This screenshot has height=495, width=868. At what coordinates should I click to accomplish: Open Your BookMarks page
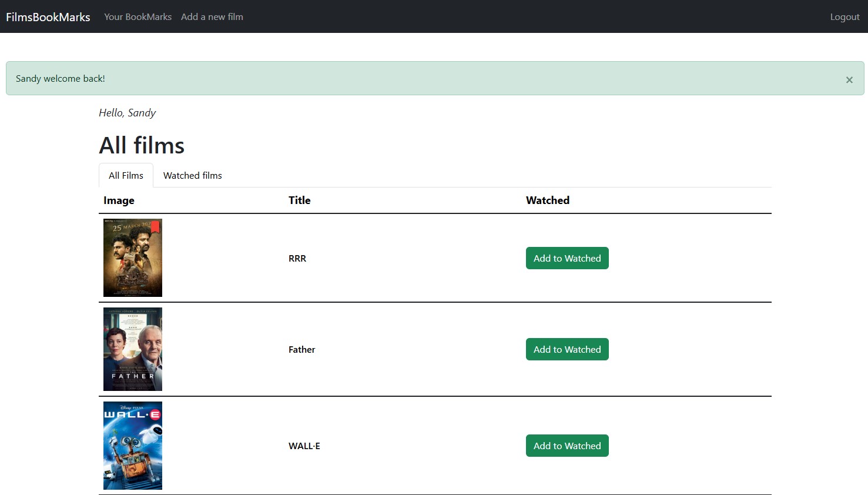tap(138, 17)
